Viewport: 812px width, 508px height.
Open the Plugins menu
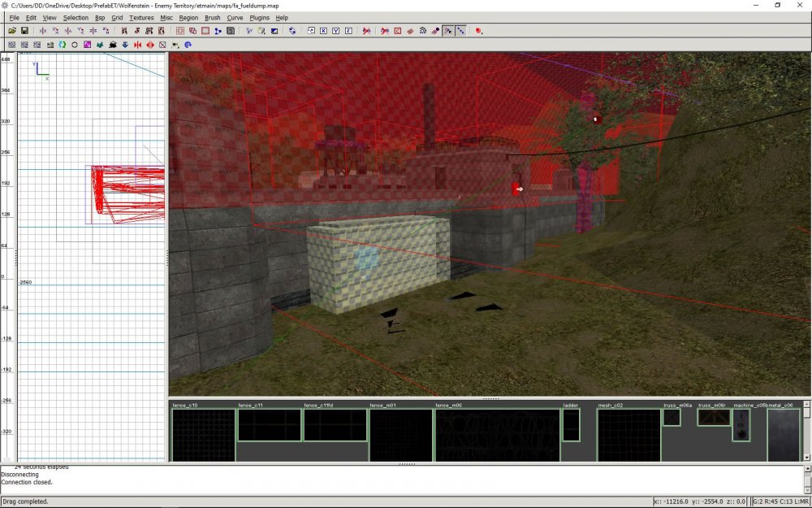tap(260, 18)
